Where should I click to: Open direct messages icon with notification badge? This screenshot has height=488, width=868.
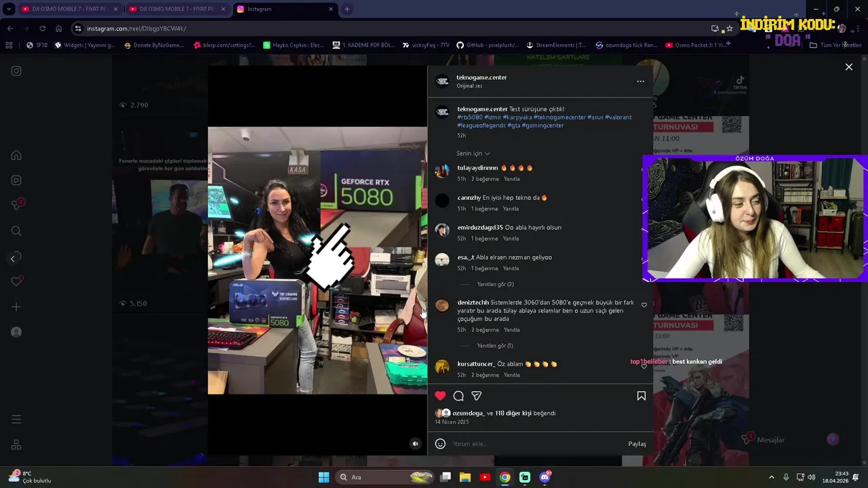[17, 205]
